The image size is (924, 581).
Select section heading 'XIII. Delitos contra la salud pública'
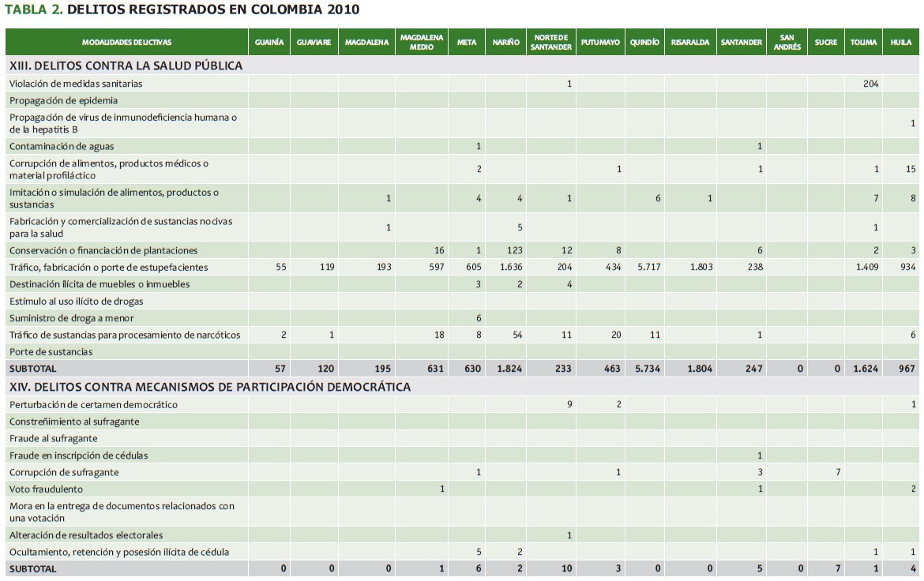tap(126, 66)
